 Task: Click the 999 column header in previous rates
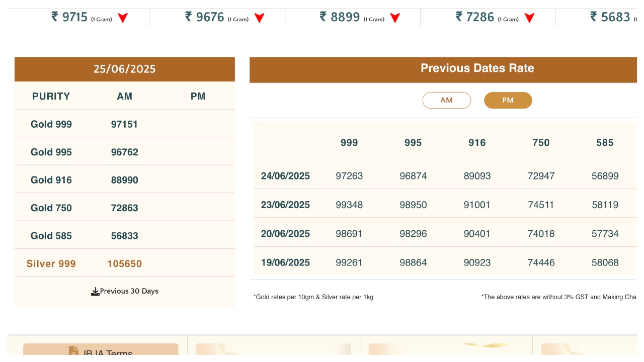click(349, 143)
